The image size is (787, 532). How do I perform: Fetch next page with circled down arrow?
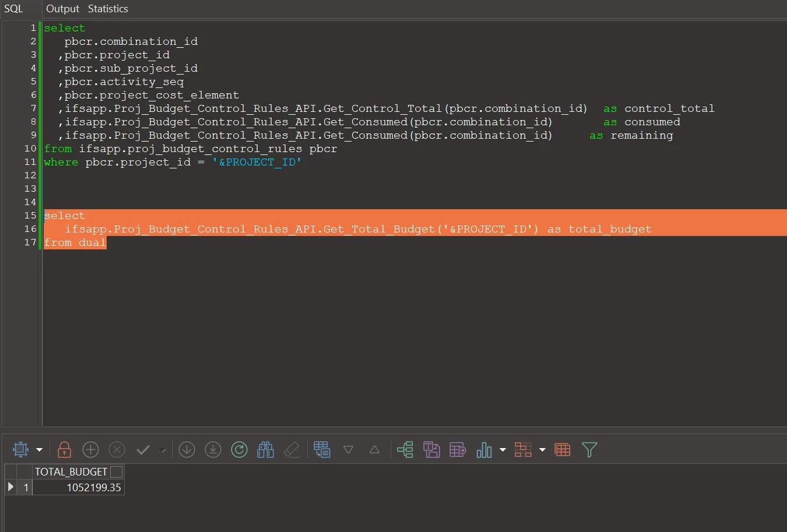[187, 450]
